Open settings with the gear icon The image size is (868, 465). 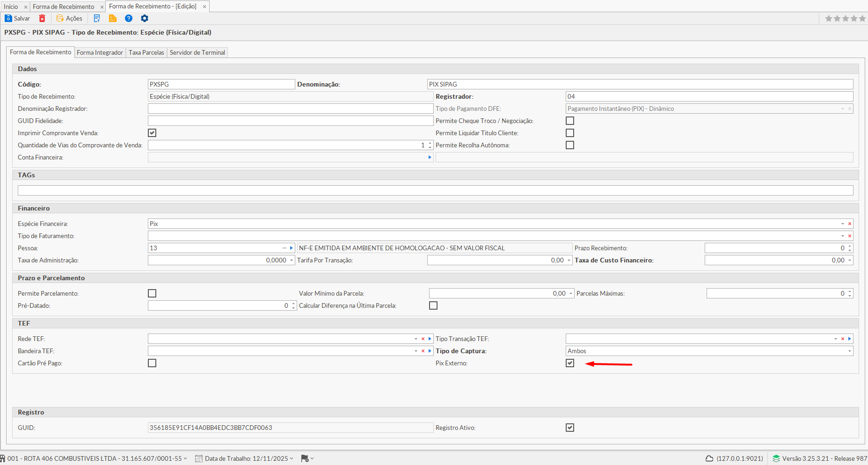pyautogui.click(x=145, y=18)
